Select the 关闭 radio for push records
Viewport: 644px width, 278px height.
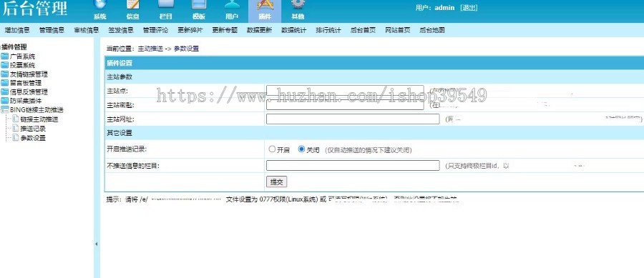click(301, 149)
